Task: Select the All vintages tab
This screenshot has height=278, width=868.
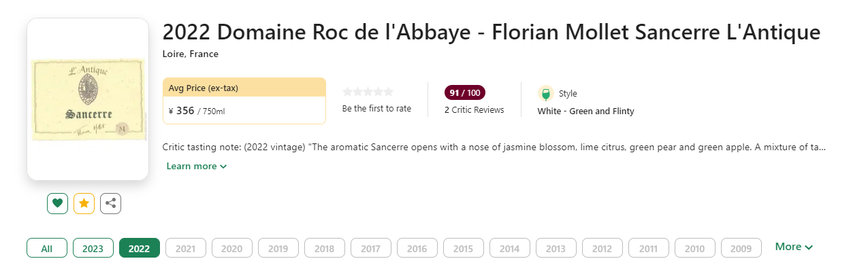Action: (47, 248)
